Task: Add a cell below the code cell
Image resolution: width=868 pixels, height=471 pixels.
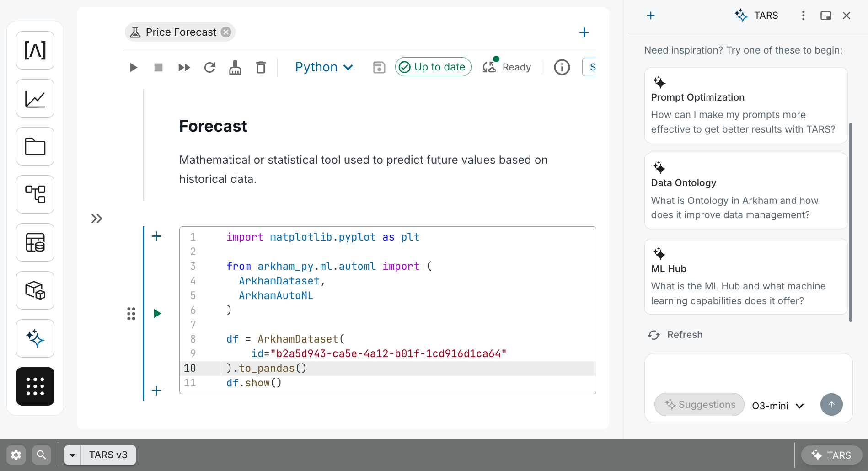Action: point(156,391)
